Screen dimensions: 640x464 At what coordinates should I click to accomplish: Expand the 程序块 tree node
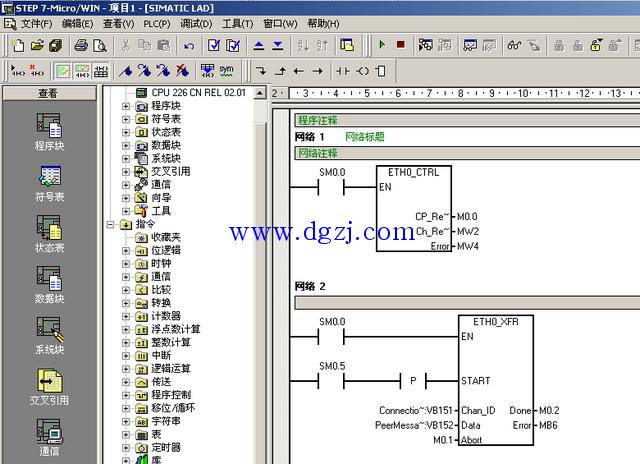tap(126, 106)
